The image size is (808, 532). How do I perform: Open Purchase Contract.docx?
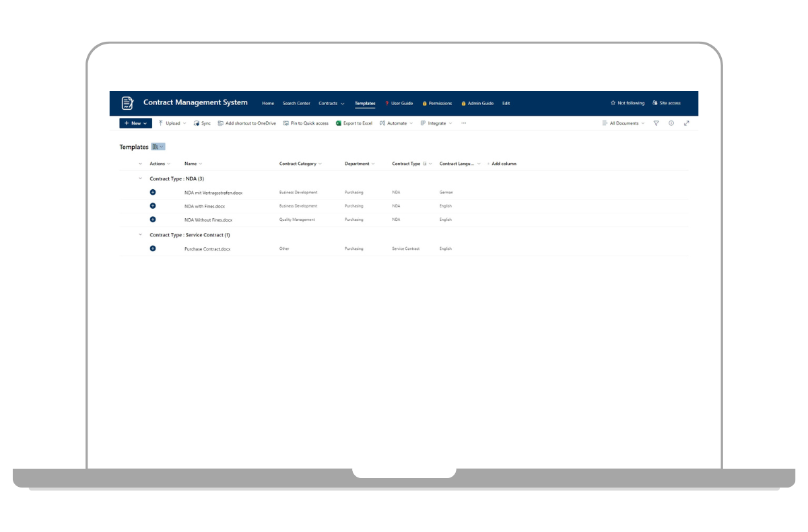[x=207, y=249]
